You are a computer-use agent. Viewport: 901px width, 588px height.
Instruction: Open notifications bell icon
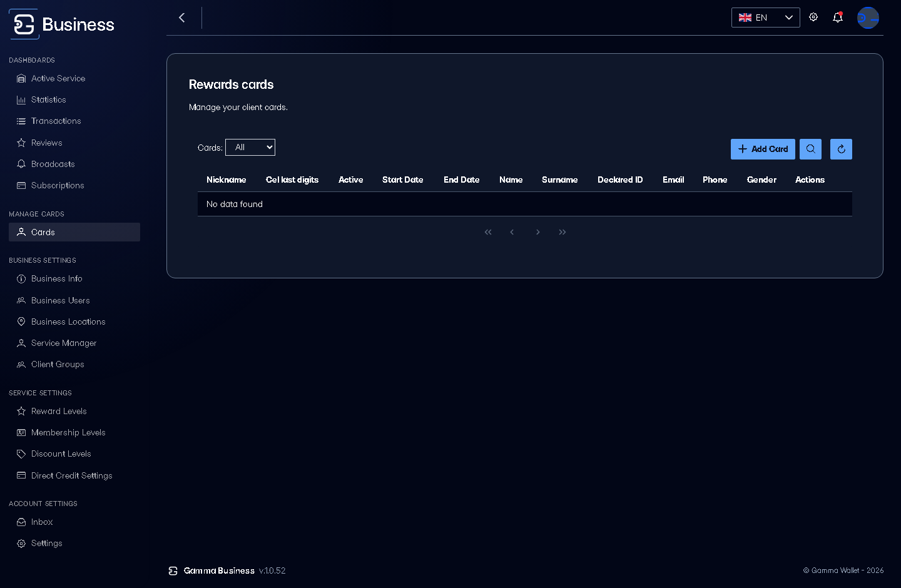point(838,18)
